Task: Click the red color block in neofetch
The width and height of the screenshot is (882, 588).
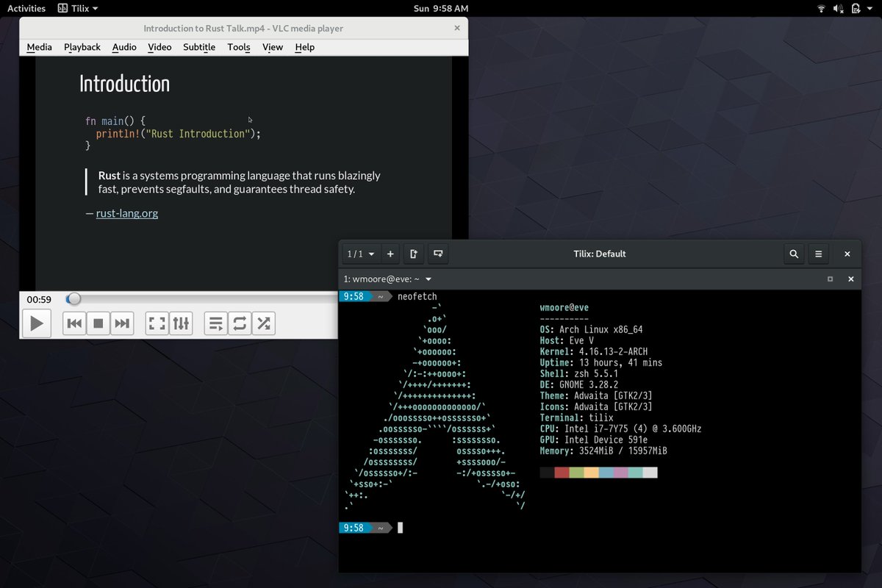Action: pyautogui.click(x=562, y=473)
